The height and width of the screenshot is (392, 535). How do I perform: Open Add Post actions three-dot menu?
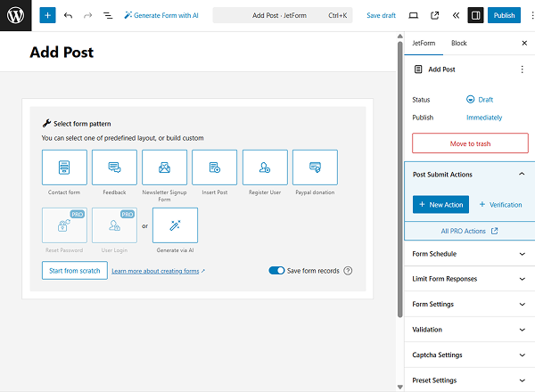522,69
